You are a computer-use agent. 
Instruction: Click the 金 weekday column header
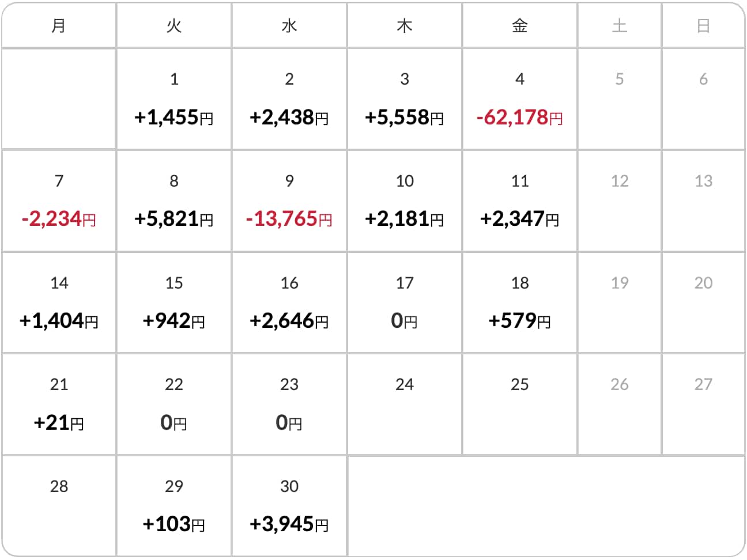(x=520, y=25)
